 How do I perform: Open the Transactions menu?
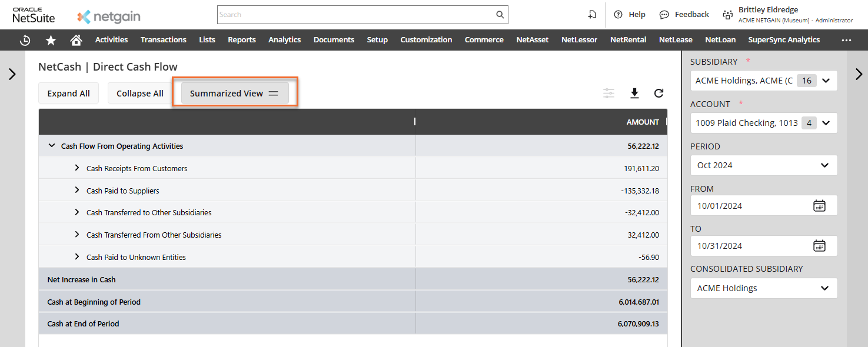point(163,40)
